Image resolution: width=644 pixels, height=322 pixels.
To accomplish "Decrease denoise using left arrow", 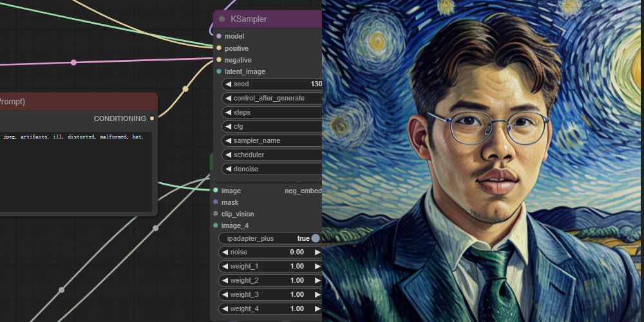I will [x=228, y=169].
